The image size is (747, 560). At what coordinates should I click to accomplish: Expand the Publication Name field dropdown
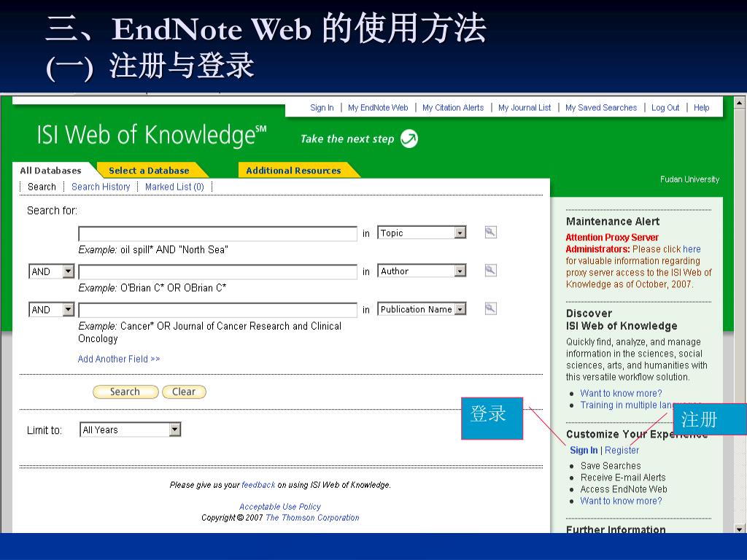point(460,309)
